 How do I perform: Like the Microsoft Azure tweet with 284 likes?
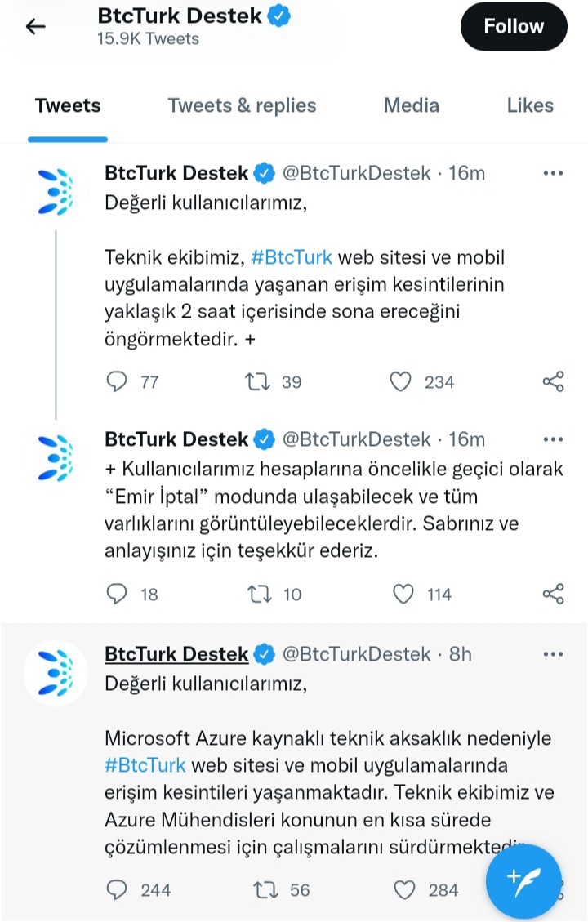(404, 889)
